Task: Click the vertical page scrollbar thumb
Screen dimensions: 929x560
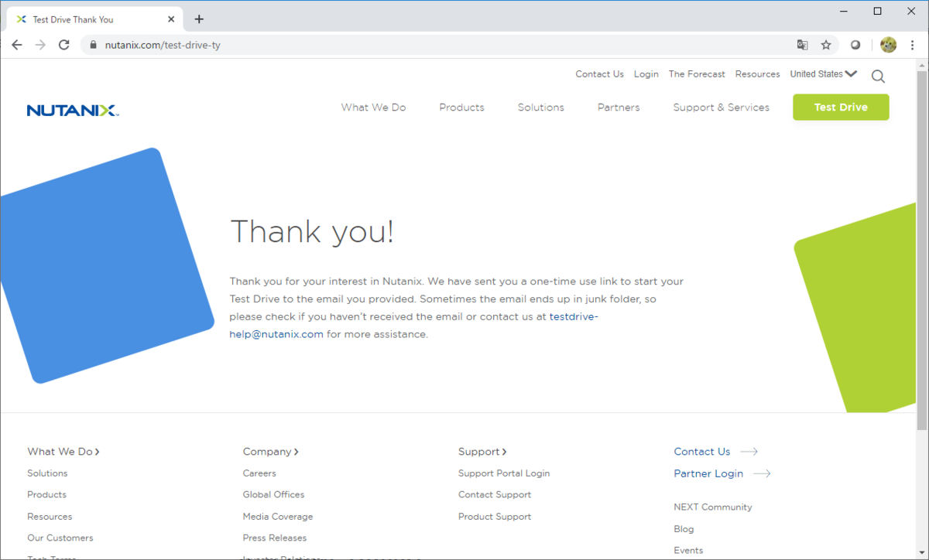Action: (921, 249)
